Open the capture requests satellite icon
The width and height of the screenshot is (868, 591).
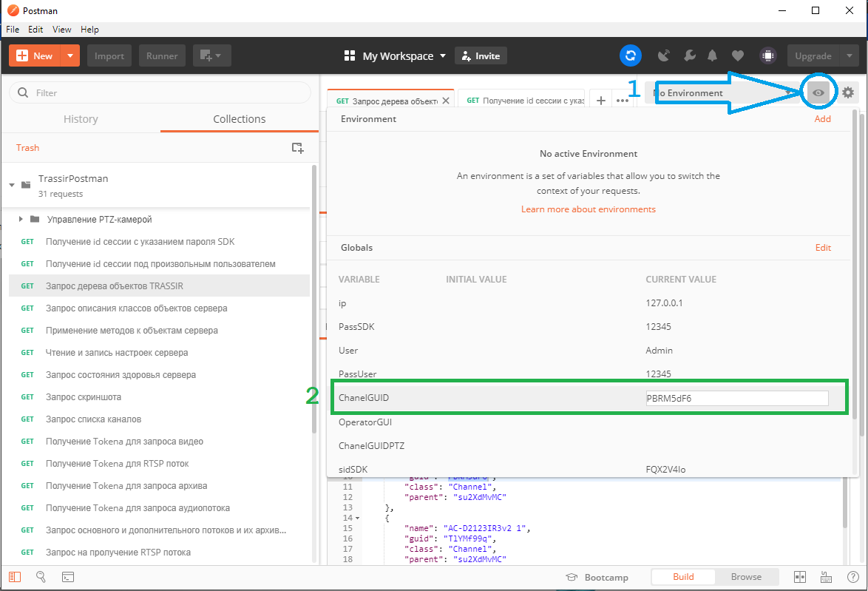(663, 55)
